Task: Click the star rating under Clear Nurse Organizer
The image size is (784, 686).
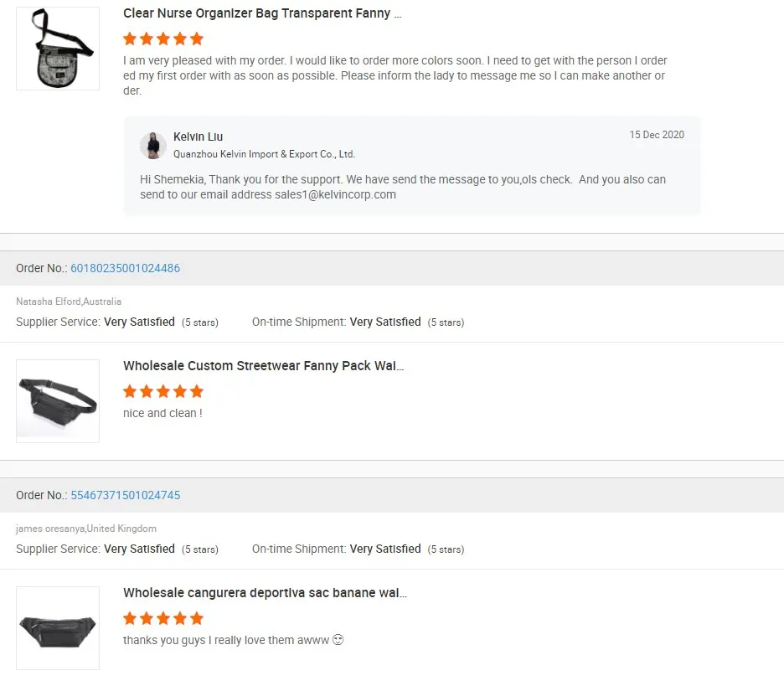Action: [163, 39]
